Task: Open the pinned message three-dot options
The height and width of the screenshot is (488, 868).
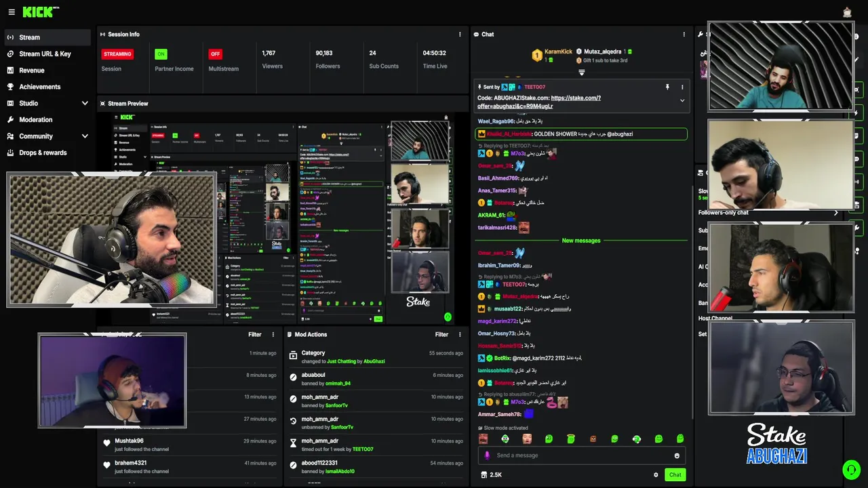Action: point(682,87)
